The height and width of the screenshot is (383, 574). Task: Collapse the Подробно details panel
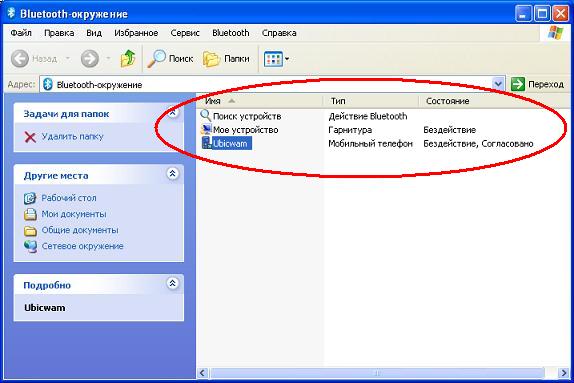(x=172, y=283)
